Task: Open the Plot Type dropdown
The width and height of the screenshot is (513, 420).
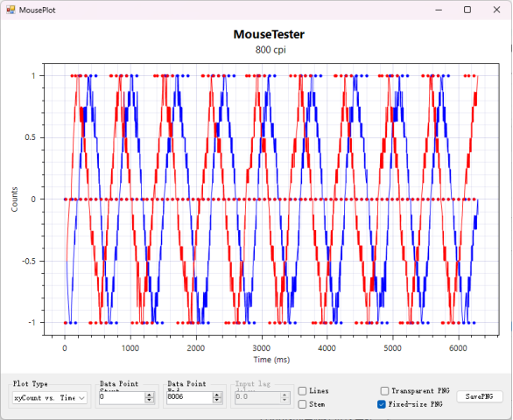Action: pyautogui.click(x=50, y=398)
